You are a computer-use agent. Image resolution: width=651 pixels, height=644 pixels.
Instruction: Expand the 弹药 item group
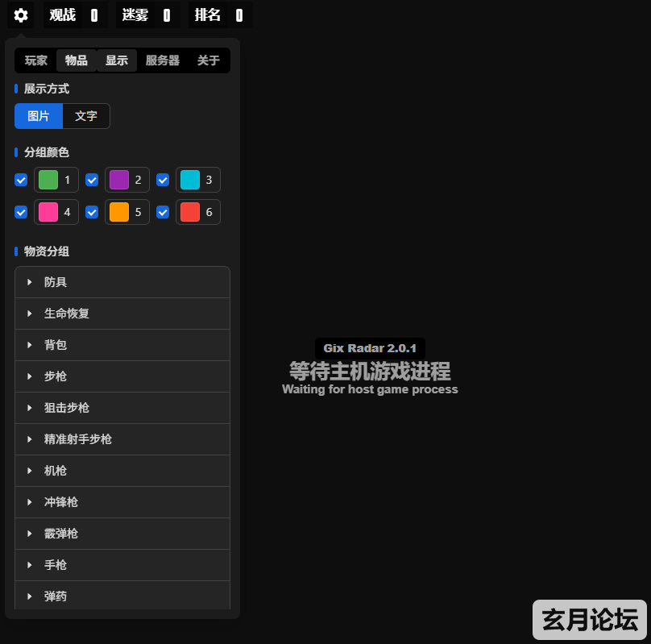[122, 596]
